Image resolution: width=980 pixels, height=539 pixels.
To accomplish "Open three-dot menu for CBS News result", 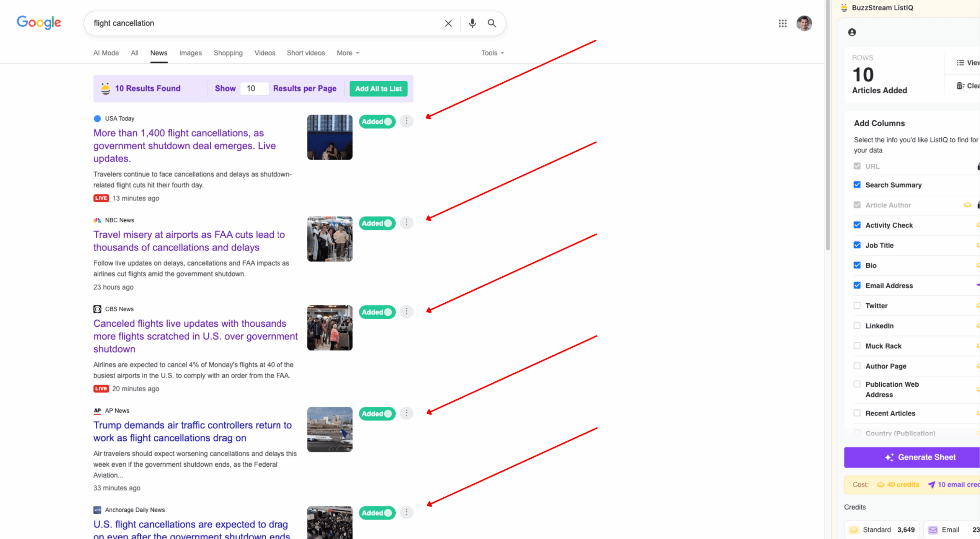I will pyautogui.click(x=406, y=311).
